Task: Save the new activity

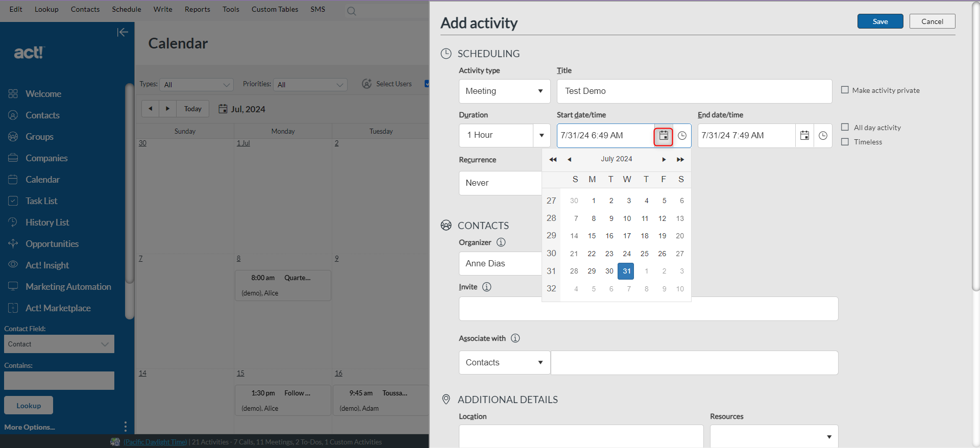Action: pyautogui.click(x=880, y=21)
